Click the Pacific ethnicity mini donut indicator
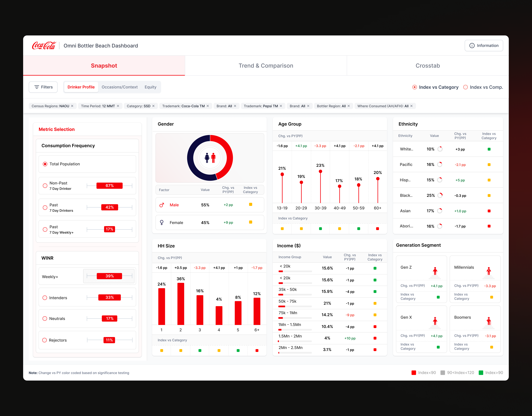The width and height of the screenshot is (532, 416). (x=440, y=164)
